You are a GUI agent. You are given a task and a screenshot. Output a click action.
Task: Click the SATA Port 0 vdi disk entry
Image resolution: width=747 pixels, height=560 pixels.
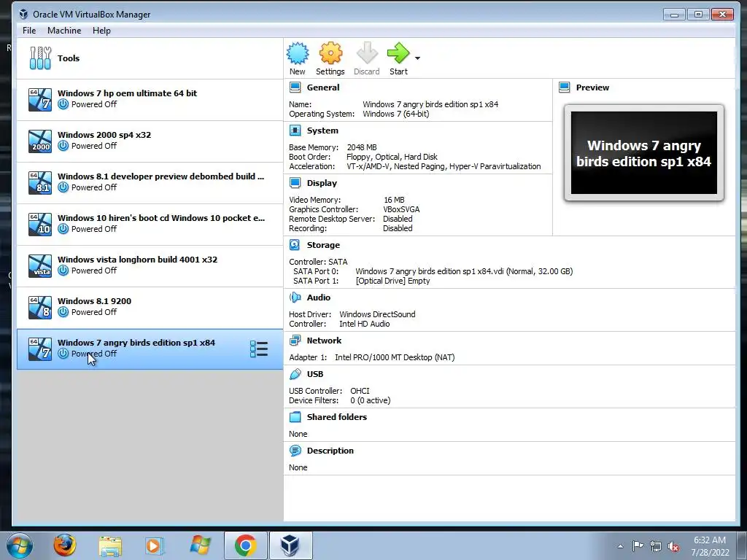pyautogui.click(x=464, y=271)
